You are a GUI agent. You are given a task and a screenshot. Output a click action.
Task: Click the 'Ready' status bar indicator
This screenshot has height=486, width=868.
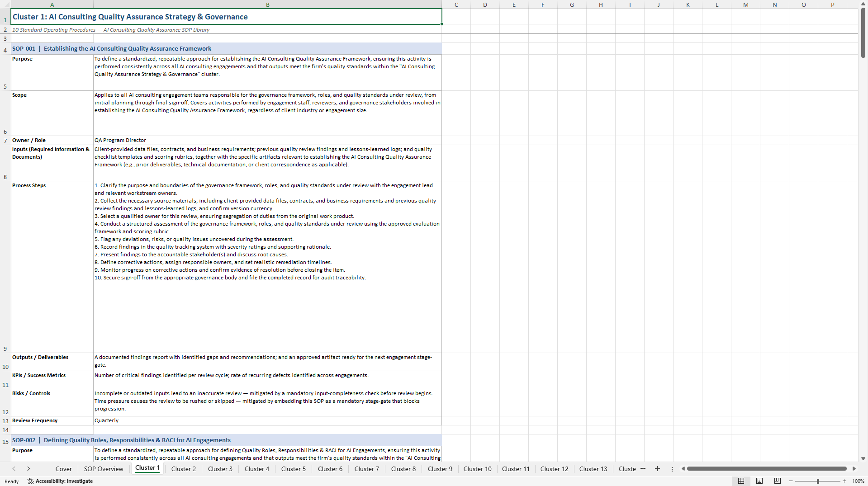(x=12, y=481)
